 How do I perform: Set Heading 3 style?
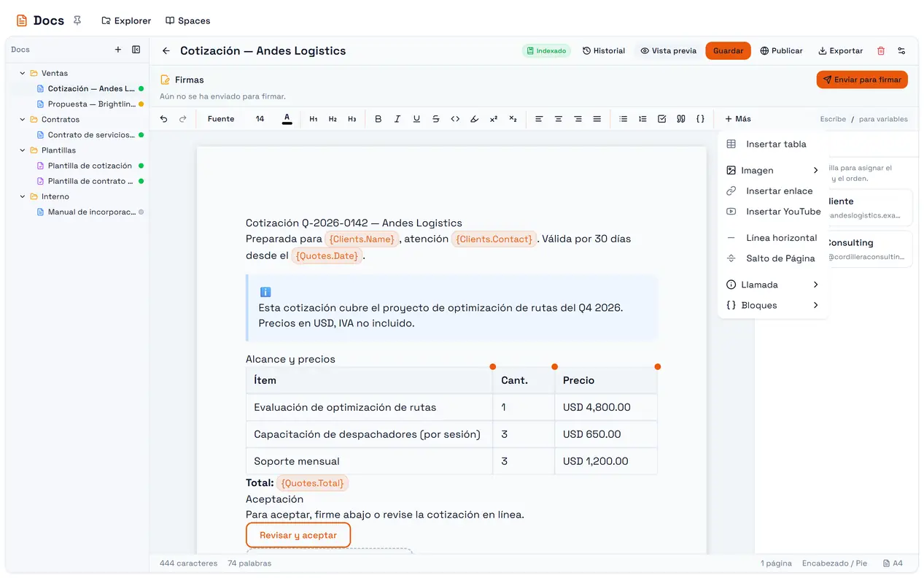click(352, 119)
